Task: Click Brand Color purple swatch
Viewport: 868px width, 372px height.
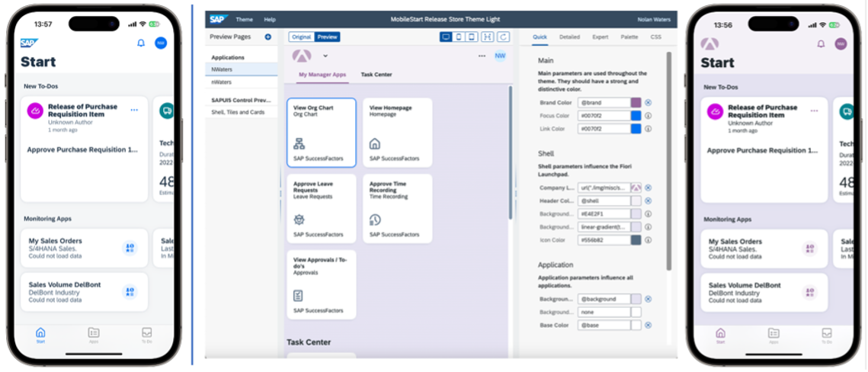Action: pyautogui.click(x=636, y=102)
